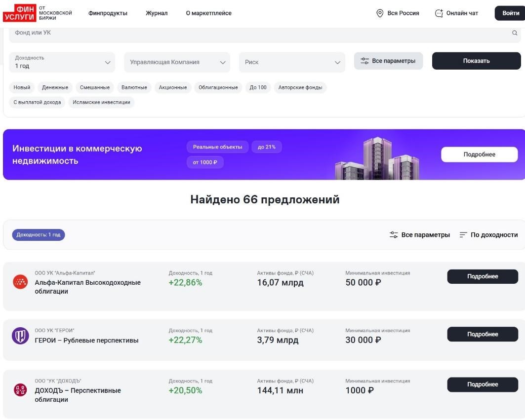Click the ГЕРОИ fund shield logo
Viewport: 525px width, 420px height.
click(20, 336)
